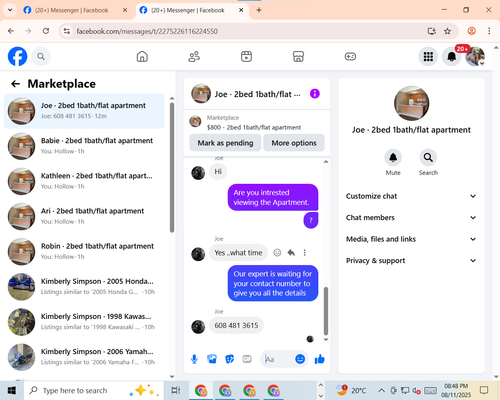This screenshot has height=400, width=500.
Task: Select the second Messenger browser tab
Action: click(192, 10)
